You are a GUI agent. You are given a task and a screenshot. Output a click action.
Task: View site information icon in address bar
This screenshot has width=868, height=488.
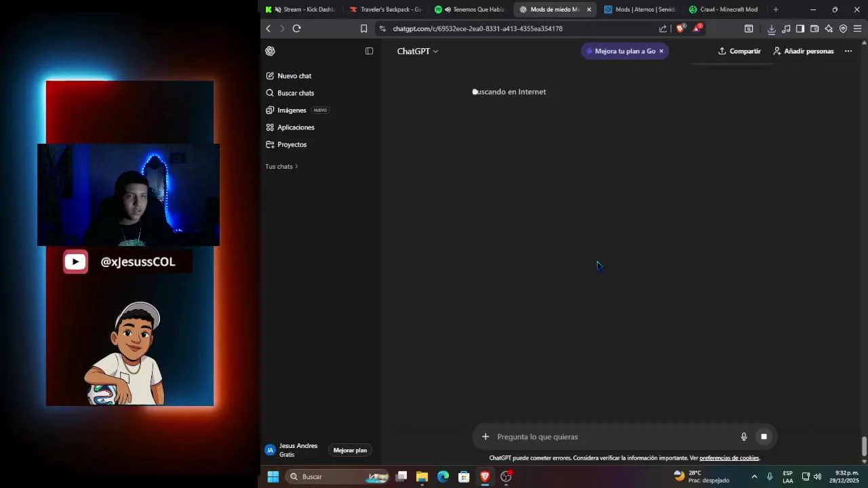[x=382, y=28]
